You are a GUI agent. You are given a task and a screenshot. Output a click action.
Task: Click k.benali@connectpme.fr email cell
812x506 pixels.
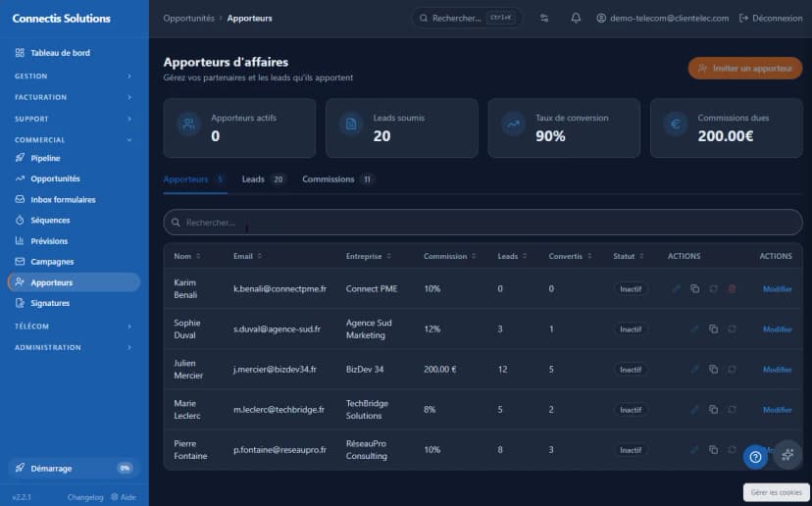click(279, 289)
